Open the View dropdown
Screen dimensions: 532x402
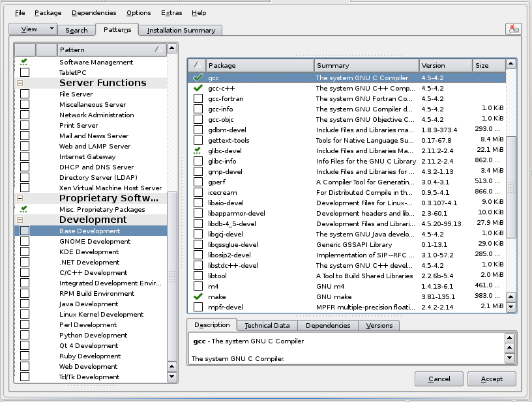coord(33,29)
